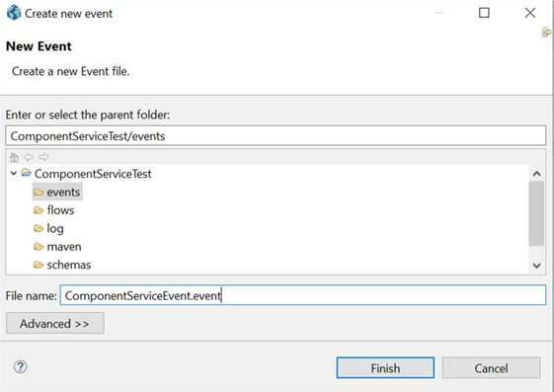
Task: Select the log folder
Action: [x=55, y=228]
